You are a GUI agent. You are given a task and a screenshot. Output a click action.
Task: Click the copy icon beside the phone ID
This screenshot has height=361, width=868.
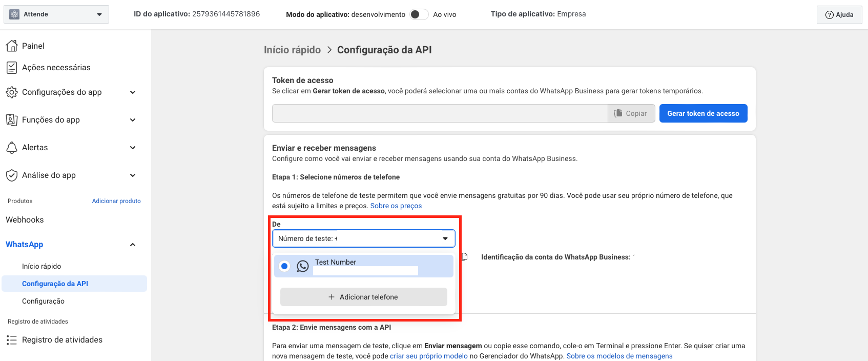(x=464, y=256)
